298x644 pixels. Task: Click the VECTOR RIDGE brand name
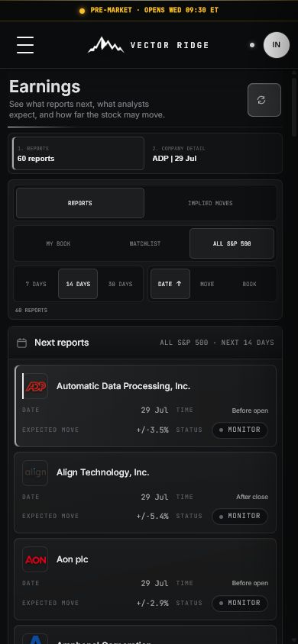(170, 45)
